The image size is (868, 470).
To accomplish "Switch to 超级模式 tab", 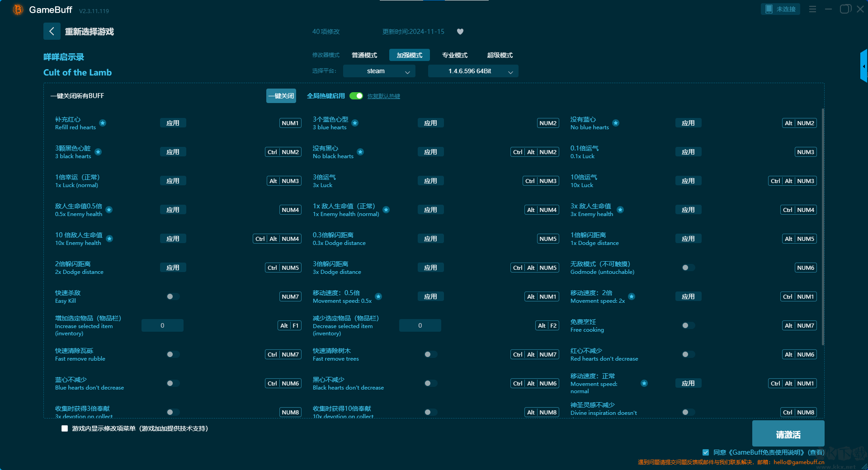I will pyautogui.click(x=500, y=55).
